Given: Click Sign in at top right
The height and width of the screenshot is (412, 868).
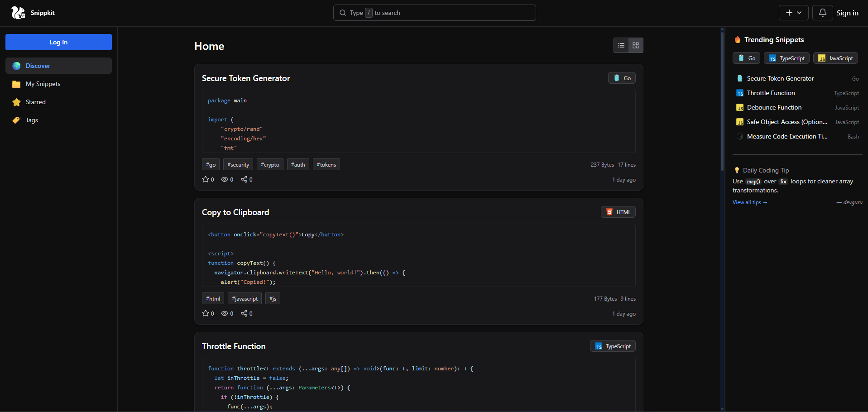Looking at the screenshot, I should pos(847,13).
